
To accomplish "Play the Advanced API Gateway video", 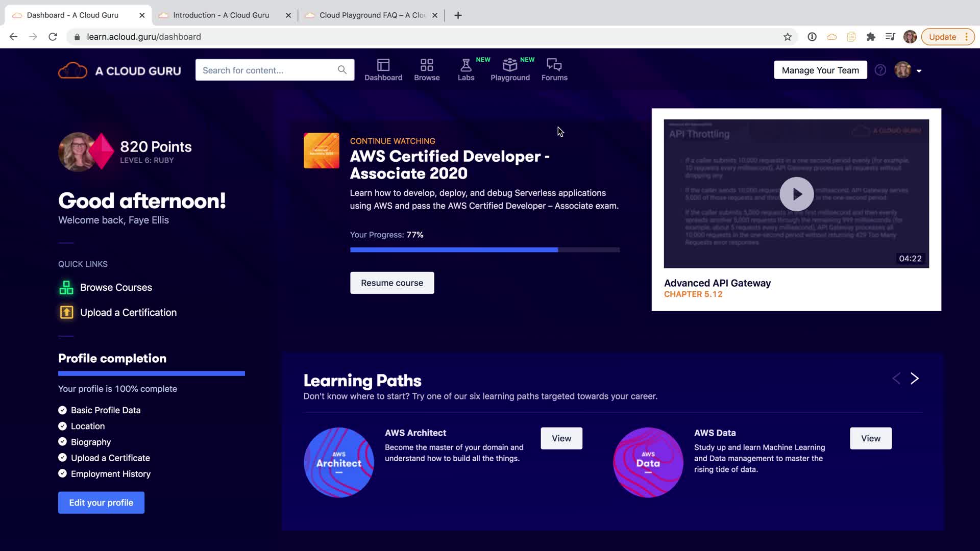I will [796, 194].
